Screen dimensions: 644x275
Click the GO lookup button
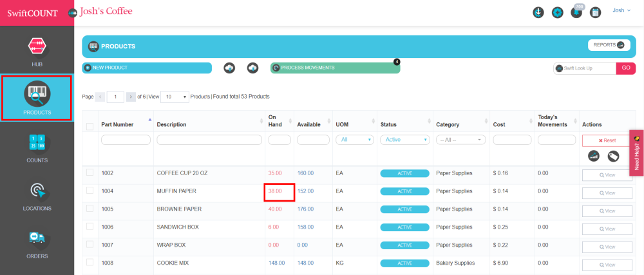tap(626, 68)
